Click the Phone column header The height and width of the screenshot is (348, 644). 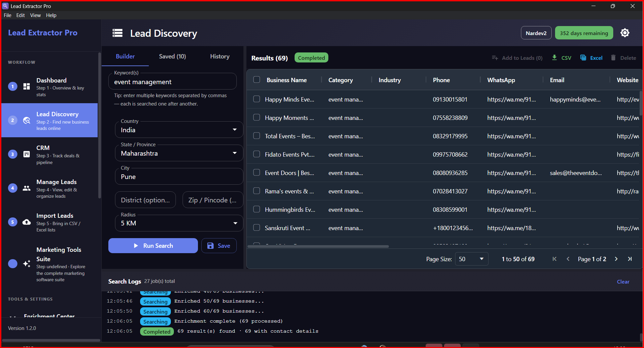pyautogui.click(x=441, y=80)
